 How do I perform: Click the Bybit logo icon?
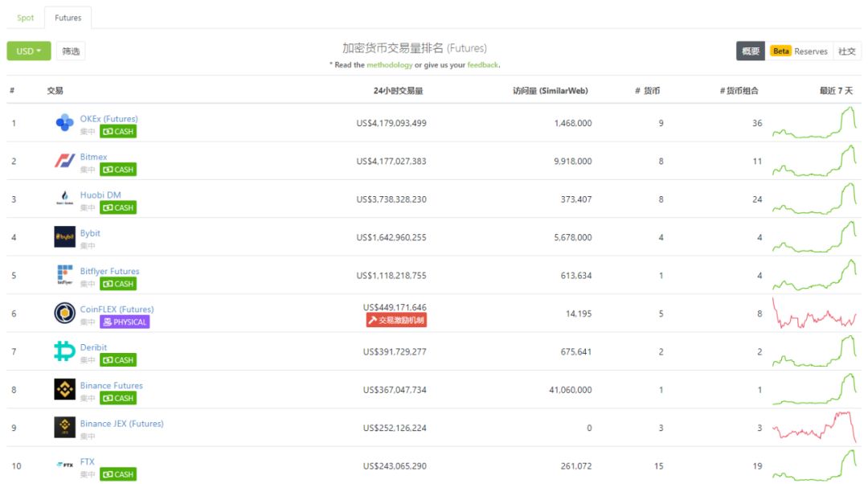click(x=64, y=237)
